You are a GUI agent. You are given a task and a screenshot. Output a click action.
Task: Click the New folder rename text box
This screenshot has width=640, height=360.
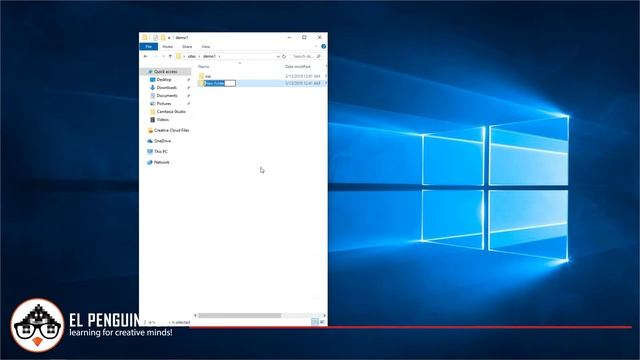pos(220,83)
